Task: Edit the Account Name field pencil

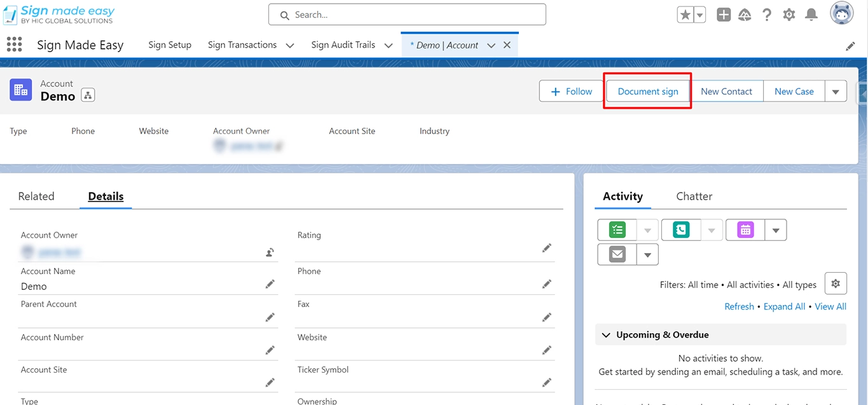Action: pos(270,284)
